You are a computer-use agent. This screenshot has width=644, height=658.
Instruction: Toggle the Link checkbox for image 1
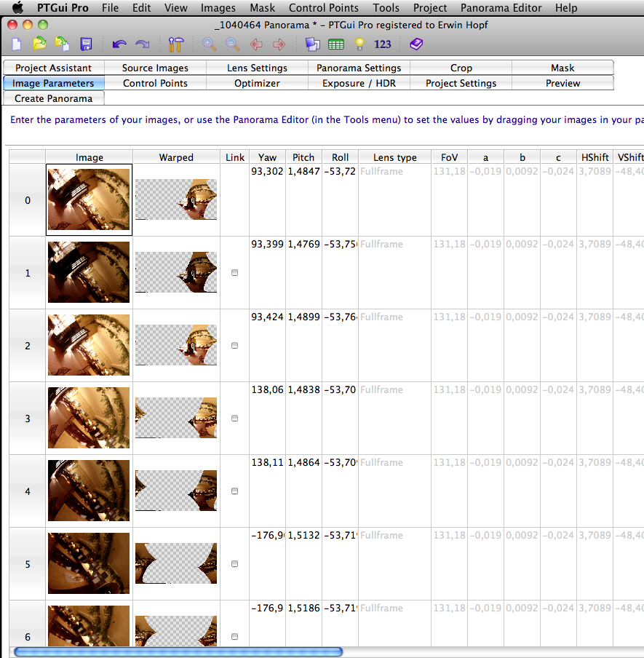point(234,273)
